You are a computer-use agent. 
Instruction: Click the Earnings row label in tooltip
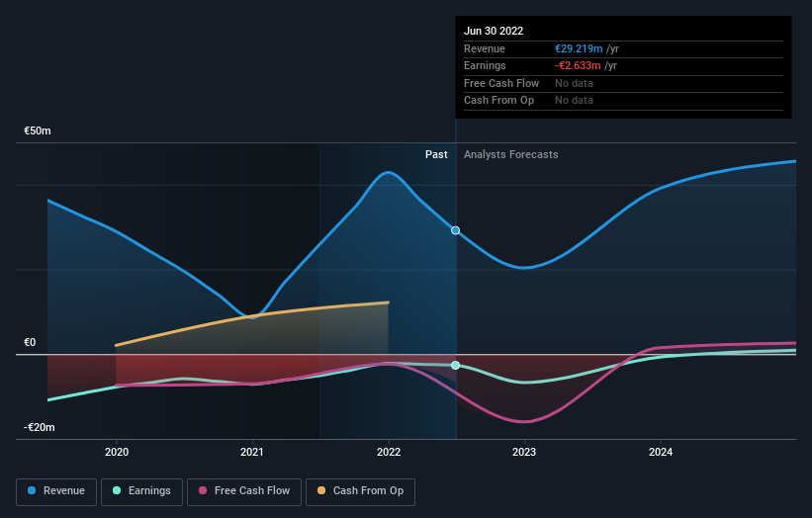[485, 65]
